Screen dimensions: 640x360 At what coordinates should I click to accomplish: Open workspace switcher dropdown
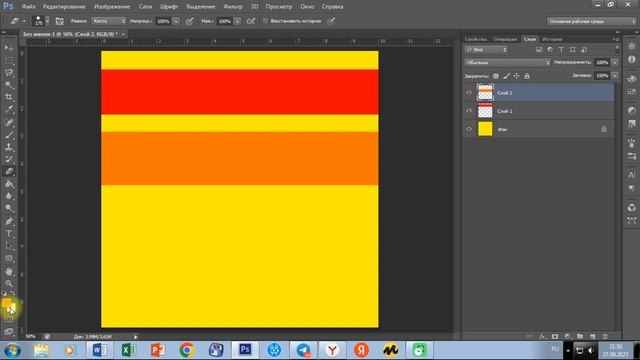pyautogui.click(x=591, y=21)
